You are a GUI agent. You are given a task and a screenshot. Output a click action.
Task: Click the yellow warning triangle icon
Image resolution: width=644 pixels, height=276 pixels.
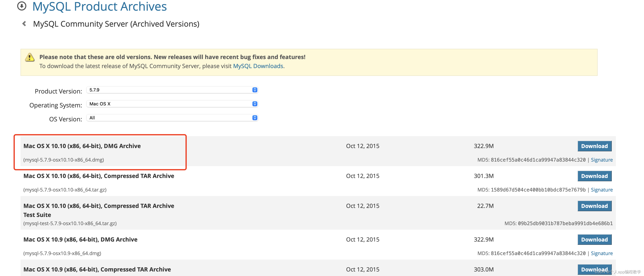coord(30,57)
